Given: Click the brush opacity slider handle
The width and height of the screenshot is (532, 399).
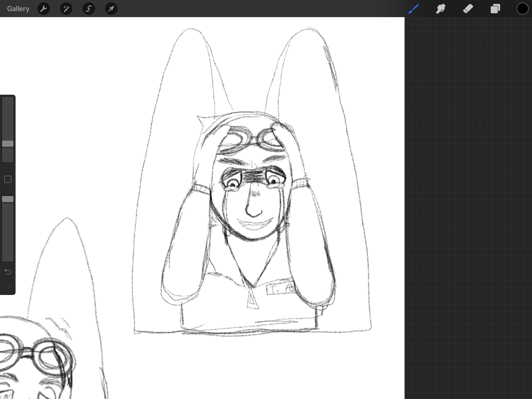Looking at the screenshot, I should point(8,199).
